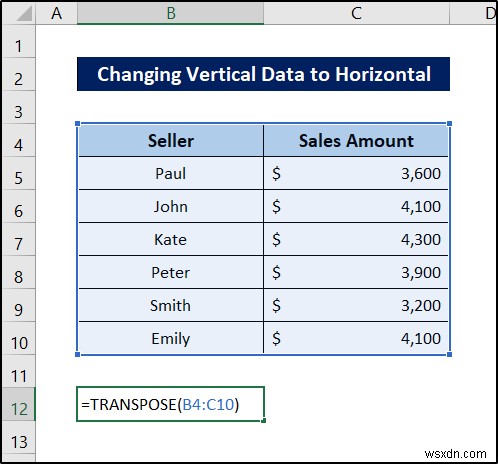This screenshot has height=464, width=498.
Task: Select row 5 header
Action: point(19,173)
